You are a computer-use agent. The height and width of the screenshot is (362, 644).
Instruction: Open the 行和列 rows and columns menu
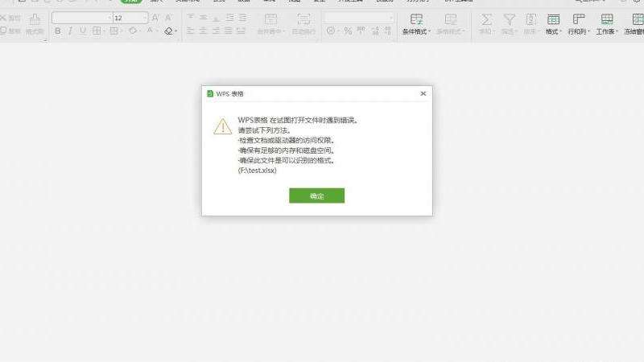click(579, 24)
